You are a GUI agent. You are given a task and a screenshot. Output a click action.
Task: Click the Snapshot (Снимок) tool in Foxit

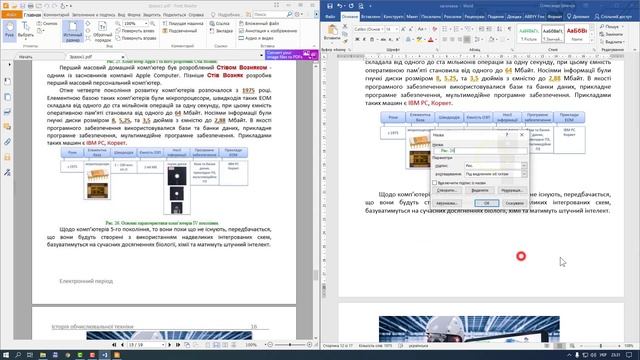[47, 24]
